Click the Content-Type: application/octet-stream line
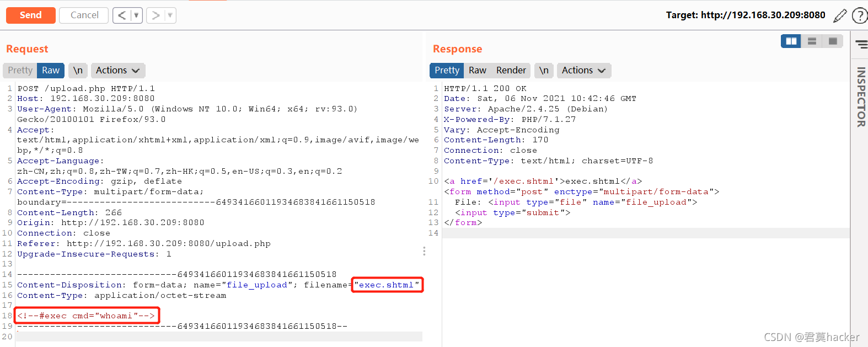Viewport: 868px width, 347px height. click(122, 296)
